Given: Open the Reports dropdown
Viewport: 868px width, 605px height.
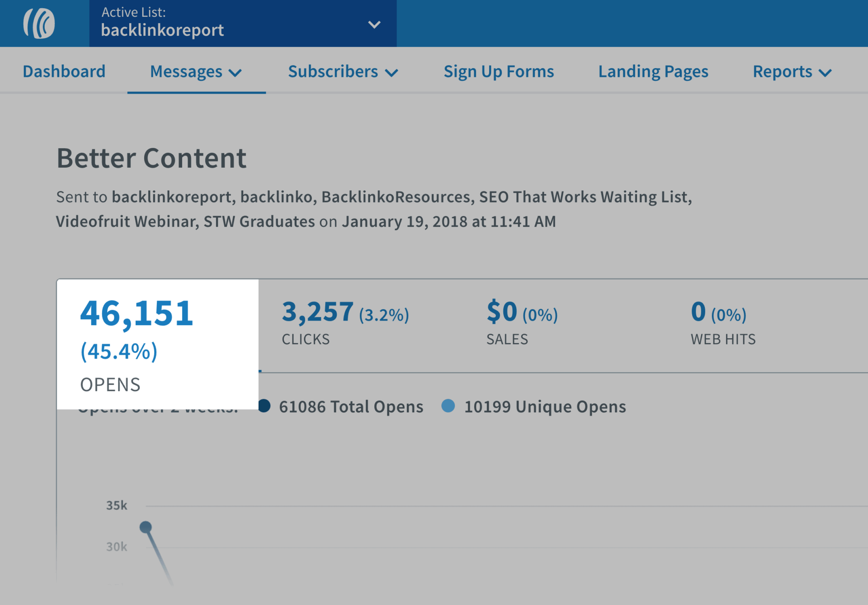Looking at the screenshot, I should point(827,72).
